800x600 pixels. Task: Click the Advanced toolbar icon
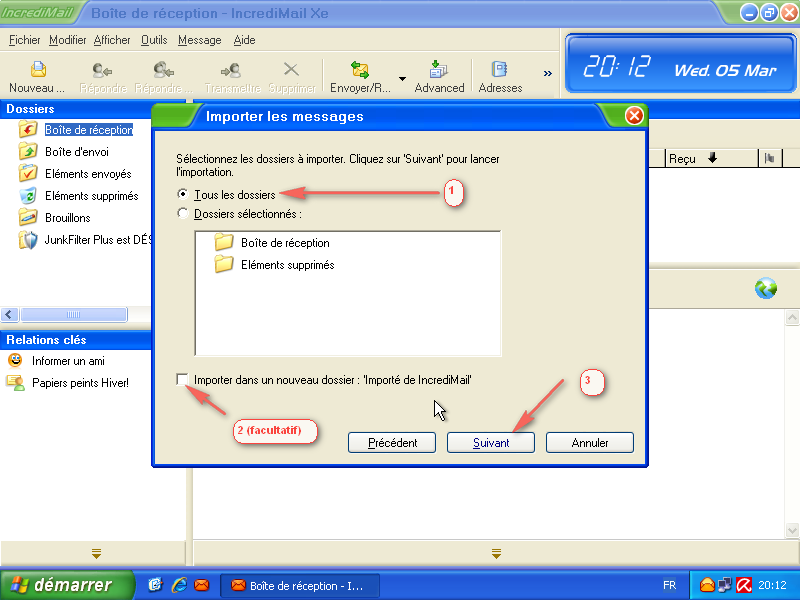(438, 69)
